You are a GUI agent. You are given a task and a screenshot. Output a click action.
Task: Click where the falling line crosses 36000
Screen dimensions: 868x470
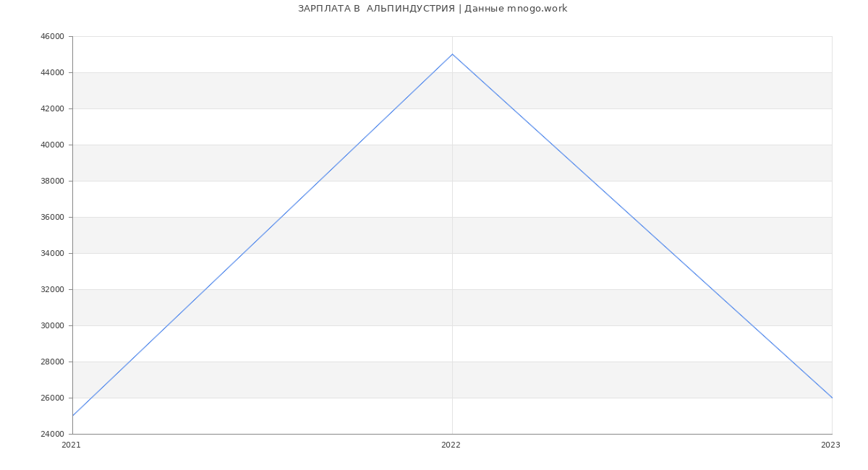[x=632, y=217]
